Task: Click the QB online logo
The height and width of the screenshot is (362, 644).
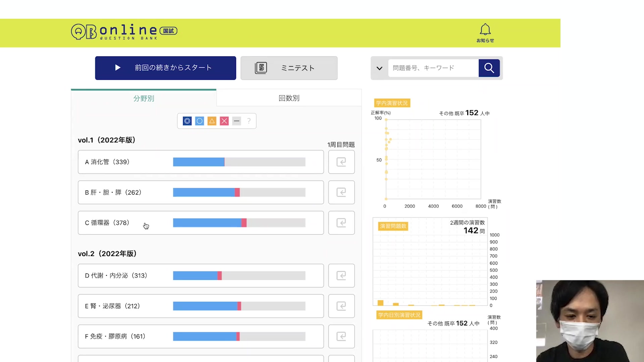Action: 124,32
